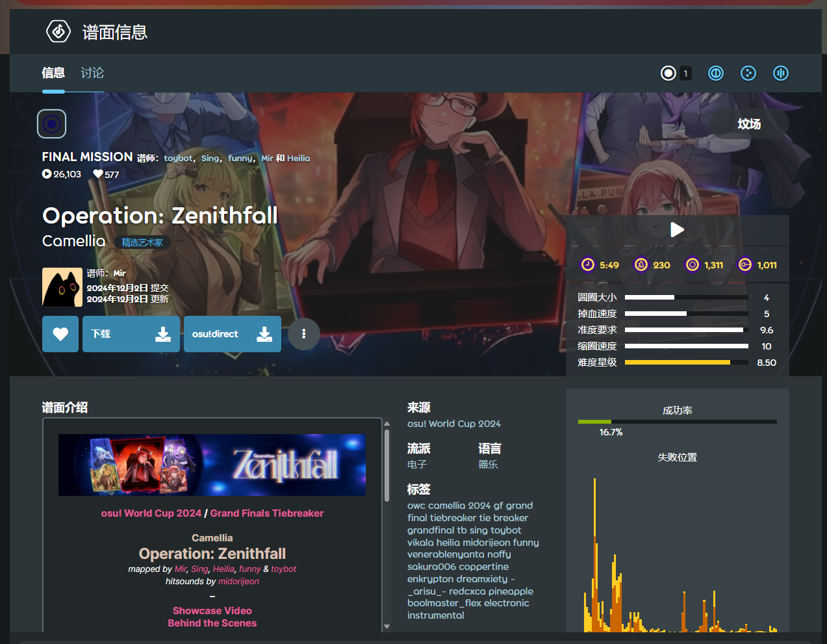Click the 精选艺术家 featured artist badge
Image resolution: width=827 pixels, height=644 pixels.
pos(142,242)
